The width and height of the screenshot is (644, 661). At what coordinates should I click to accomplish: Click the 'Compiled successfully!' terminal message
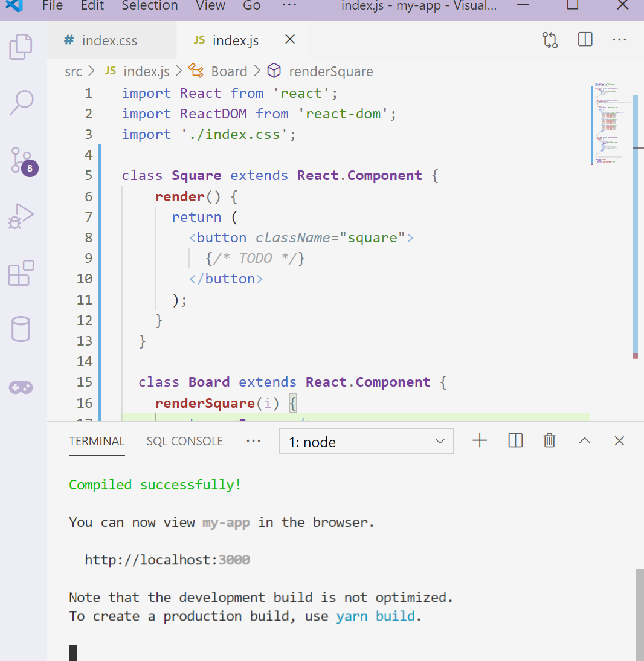tap(155, 485)
